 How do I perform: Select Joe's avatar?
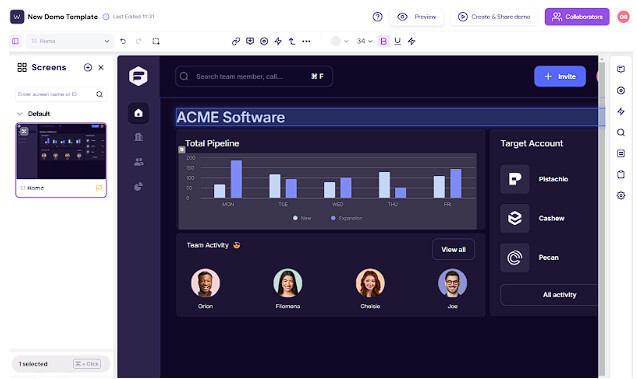coord(452,283)
